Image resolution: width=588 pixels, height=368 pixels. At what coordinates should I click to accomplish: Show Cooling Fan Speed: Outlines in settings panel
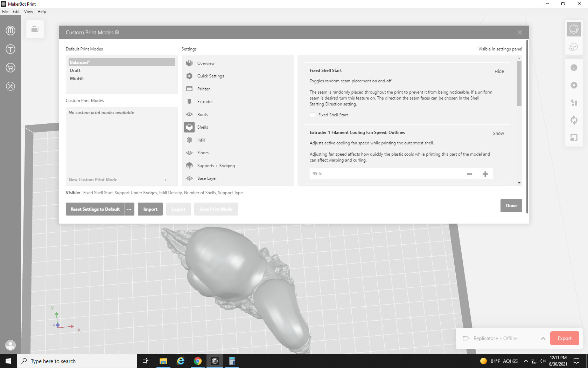(498, 134)
